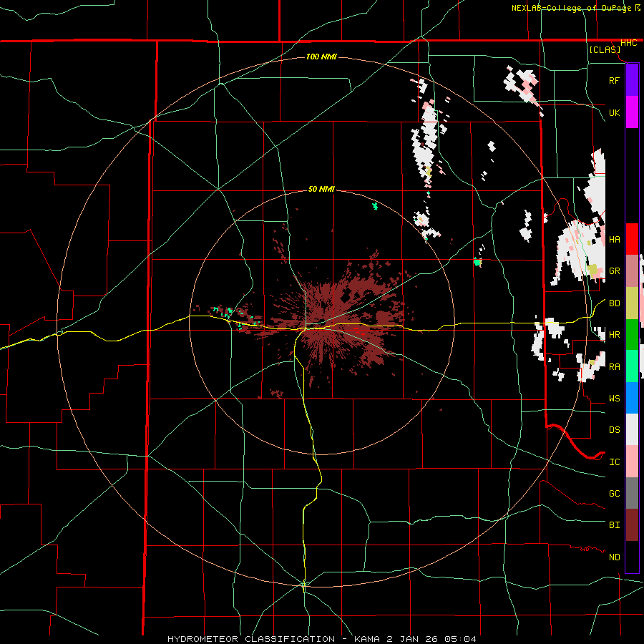Click the DS legend label
This screenshot has width=644, height=644.
pyautogui.click(x=614, y=430)
